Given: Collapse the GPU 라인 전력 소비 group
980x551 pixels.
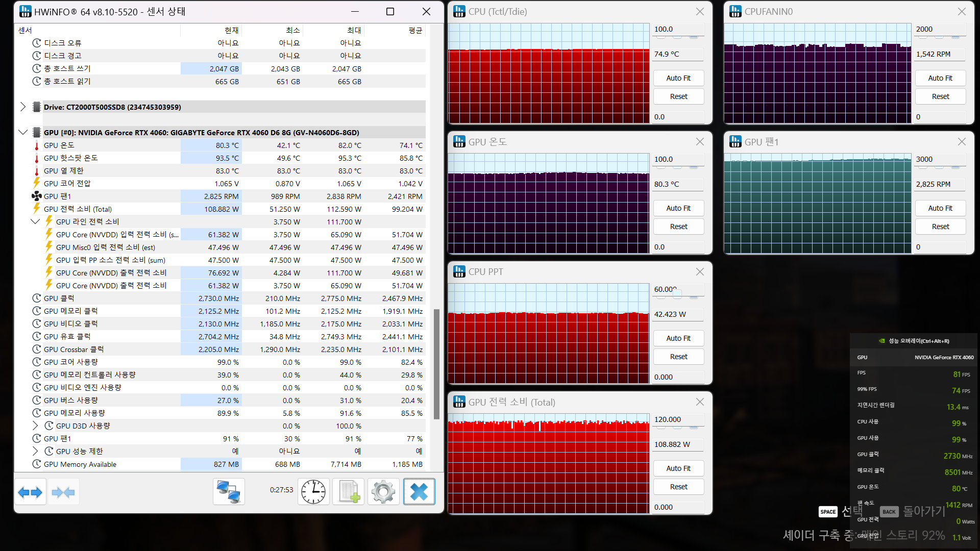Looking at the screenshot, I should click(35, 222).
